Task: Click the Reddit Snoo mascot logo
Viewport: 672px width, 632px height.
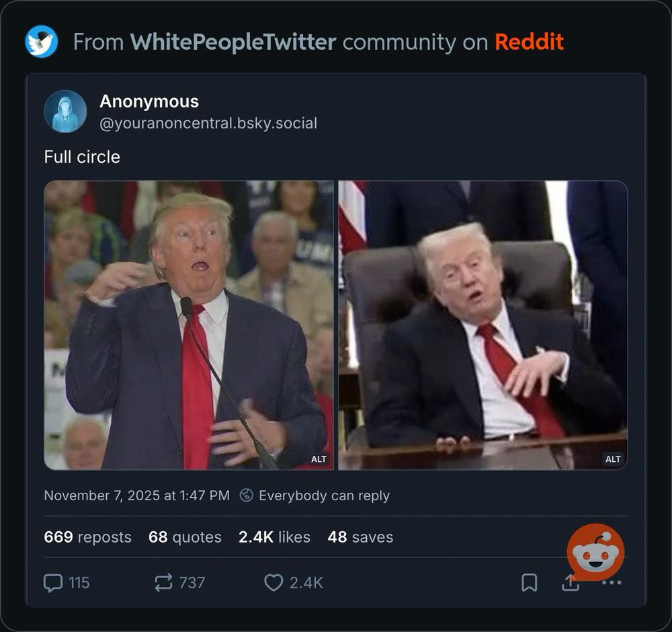Action: (595, 552)
